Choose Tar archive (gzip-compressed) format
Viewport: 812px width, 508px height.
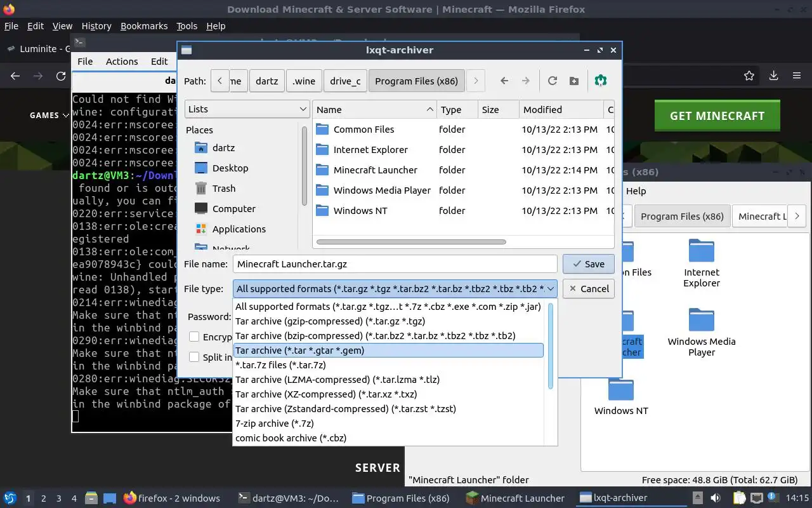(x=389, y=321)
